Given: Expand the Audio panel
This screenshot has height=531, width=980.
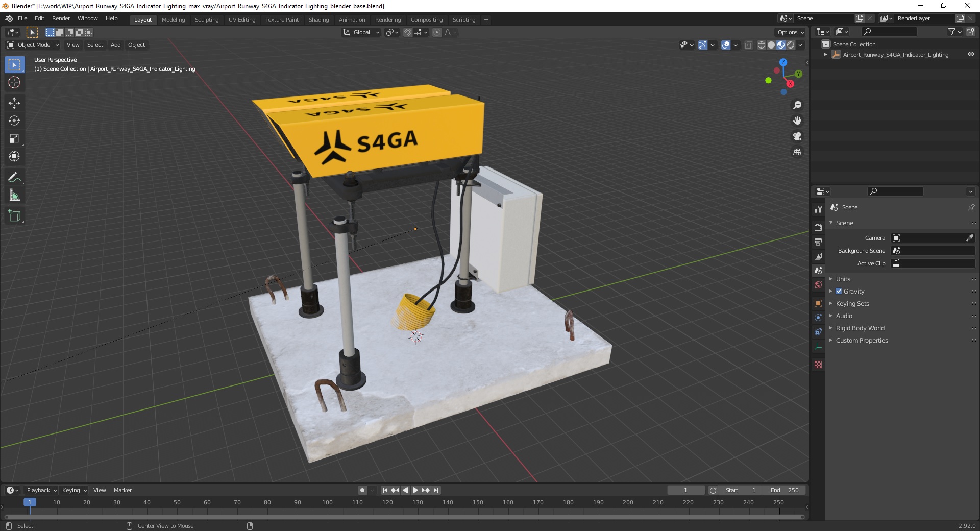Looking at the screenshot, I should pos(844,316).
